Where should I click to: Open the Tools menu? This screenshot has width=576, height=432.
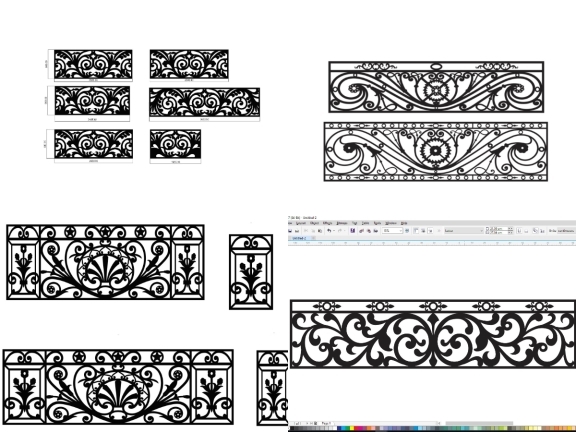377,223
